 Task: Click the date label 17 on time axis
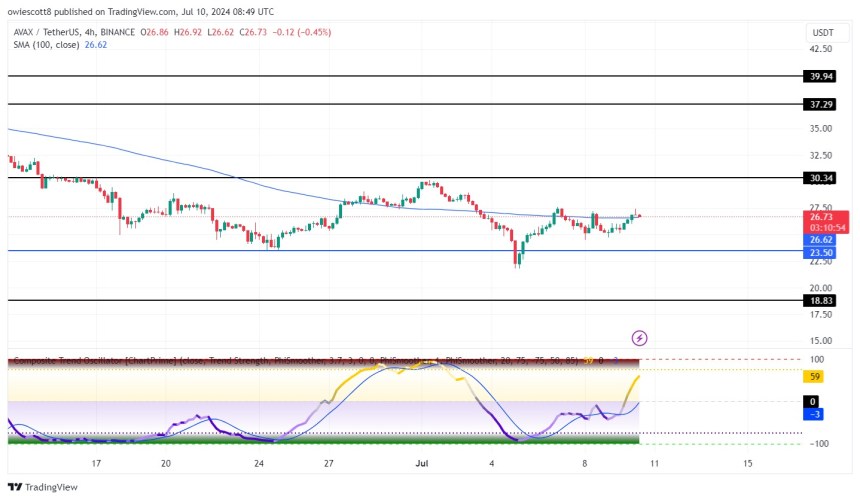[96, 463]
